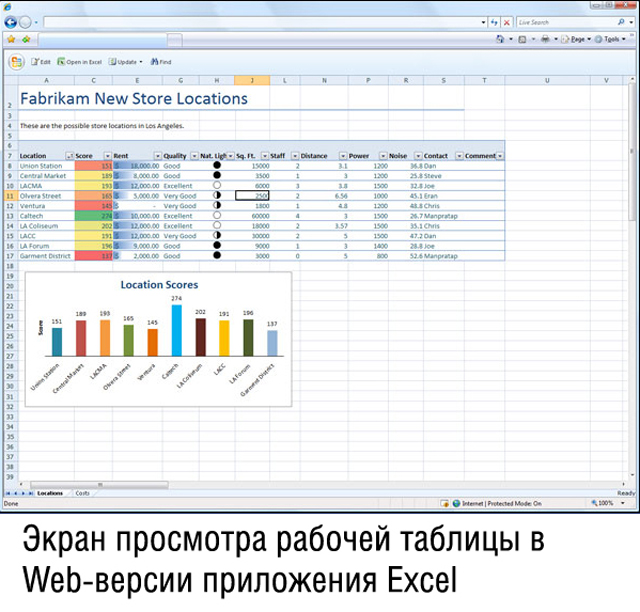Click last sheet navigation arrow
640x612 pixels.
[x=30, y=493]
